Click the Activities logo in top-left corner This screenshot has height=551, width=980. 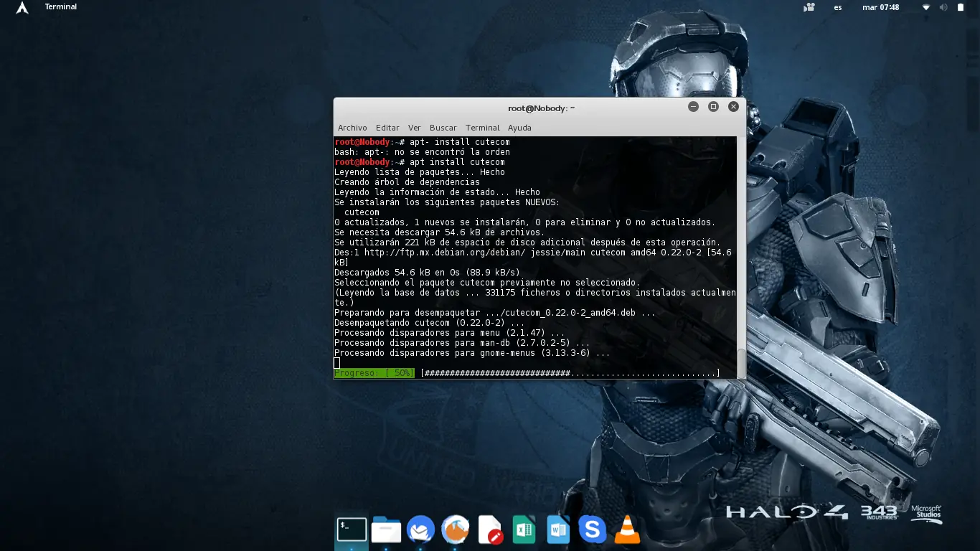tap(22, 8)
